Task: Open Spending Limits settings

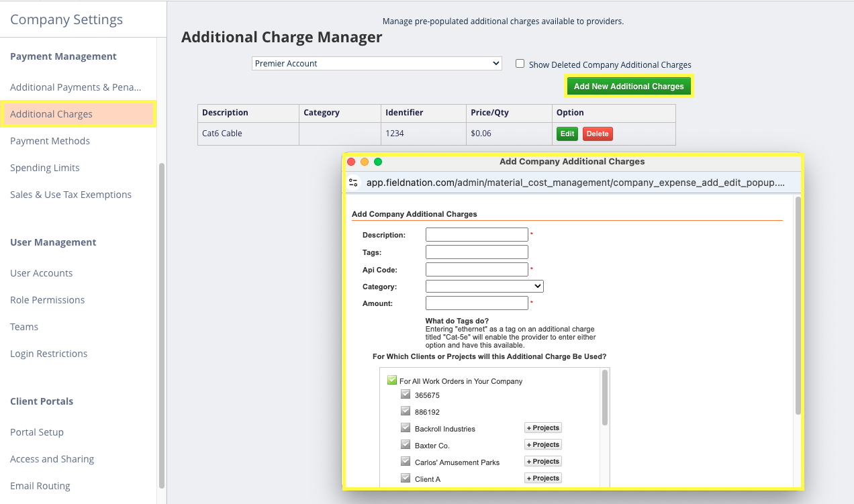Action: tap(45, 168)
